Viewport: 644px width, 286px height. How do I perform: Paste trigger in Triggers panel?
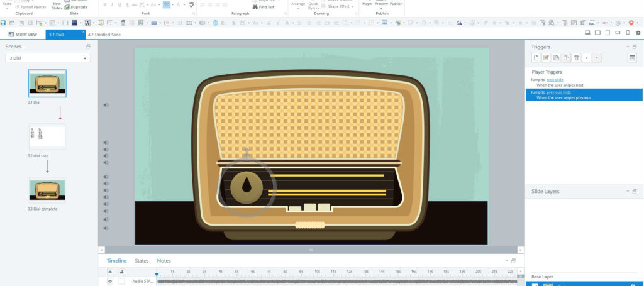[x=567, y=58]
